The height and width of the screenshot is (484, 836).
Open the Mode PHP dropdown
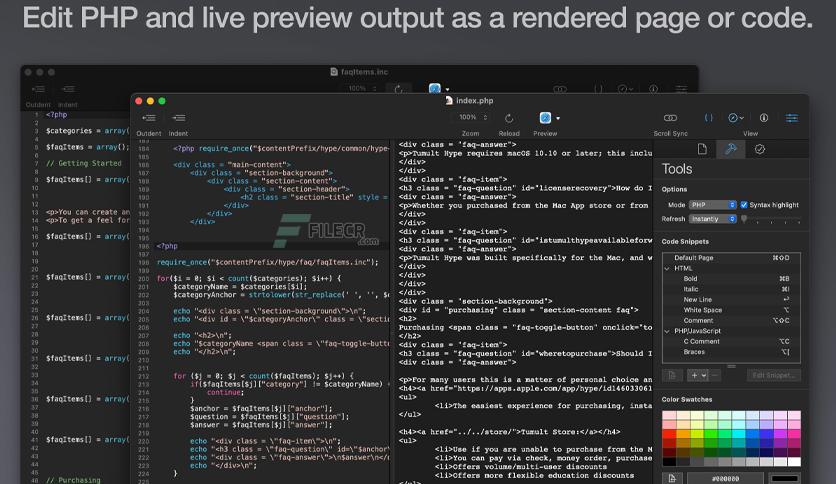[712, 205]
